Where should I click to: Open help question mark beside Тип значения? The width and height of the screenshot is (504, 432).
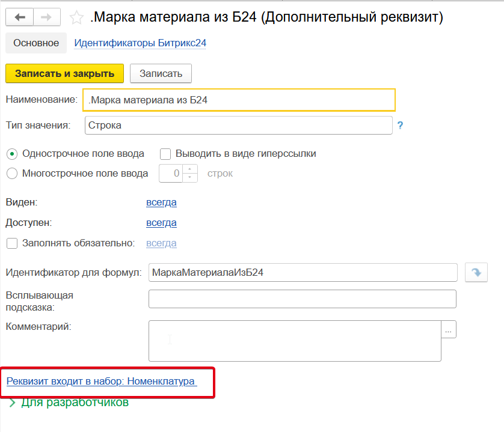click(x=400, y=126)
